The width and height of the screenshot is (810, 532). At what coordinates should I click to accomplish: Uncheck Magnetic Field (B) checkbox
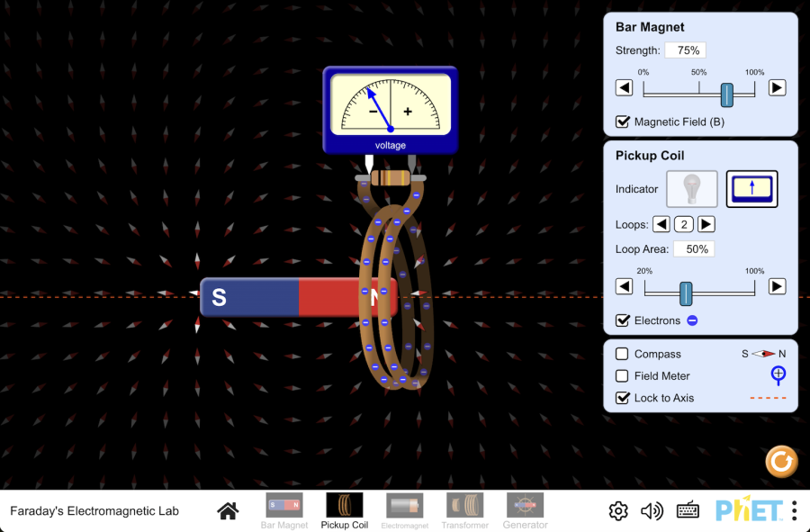pos(623,122)
